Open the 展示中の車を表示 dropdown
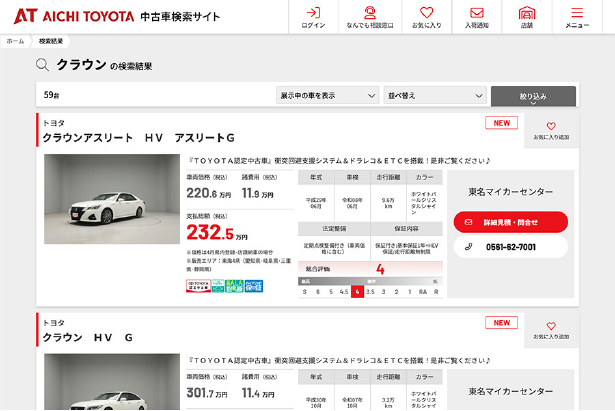Viewport: 615px width, 411px height. pyautogui.click(x=328, y=95)
